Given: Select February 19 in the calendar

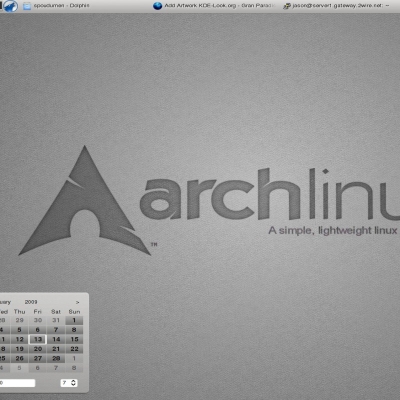Looking at the screenshot, I should coord(19,349).
